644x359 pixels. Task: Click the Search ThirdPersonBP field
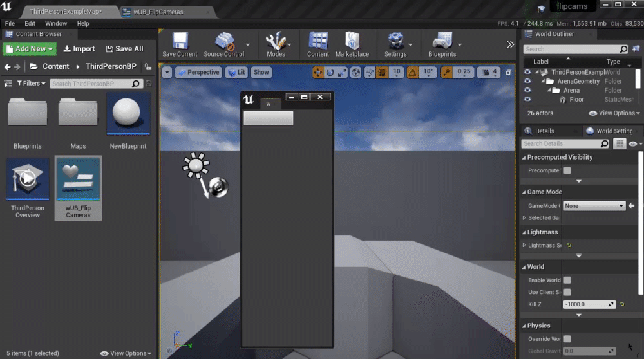point(96,84)
